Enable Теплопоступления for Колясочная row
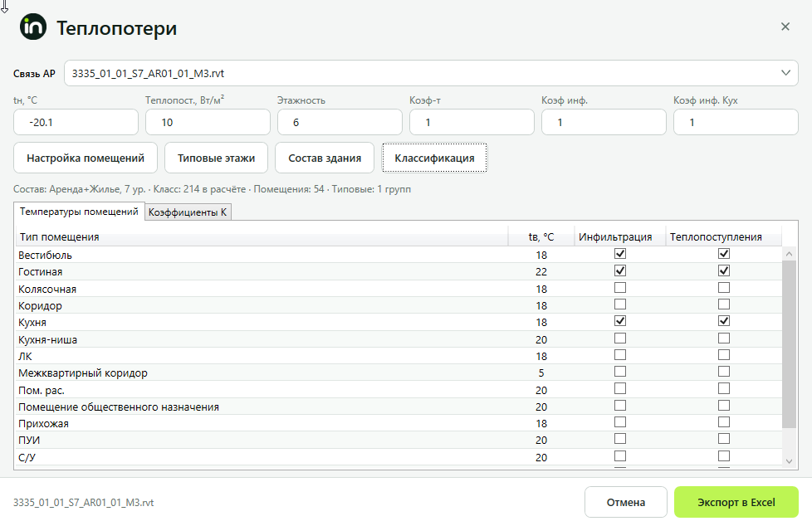This screenshot has width=812, height=526. pyautogui.click(x=724, y=287)
